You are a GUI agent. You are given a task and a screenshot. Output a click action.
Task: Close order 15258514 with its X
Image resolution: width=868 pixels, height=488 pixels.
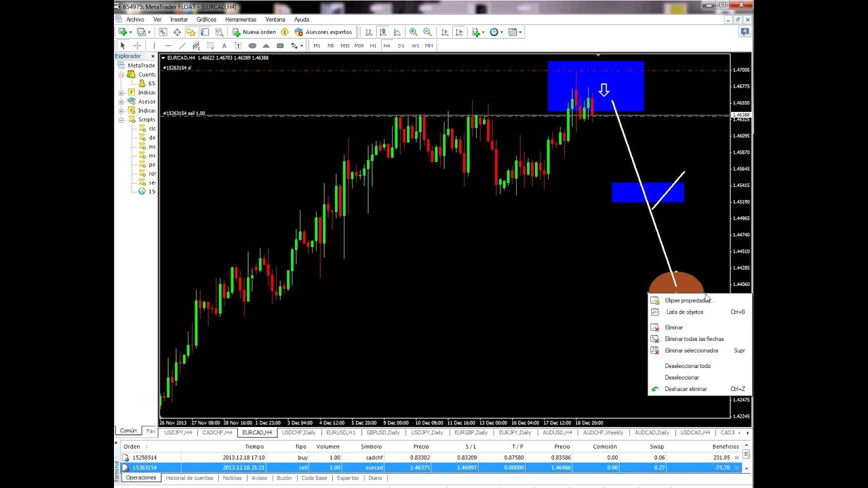736,458
